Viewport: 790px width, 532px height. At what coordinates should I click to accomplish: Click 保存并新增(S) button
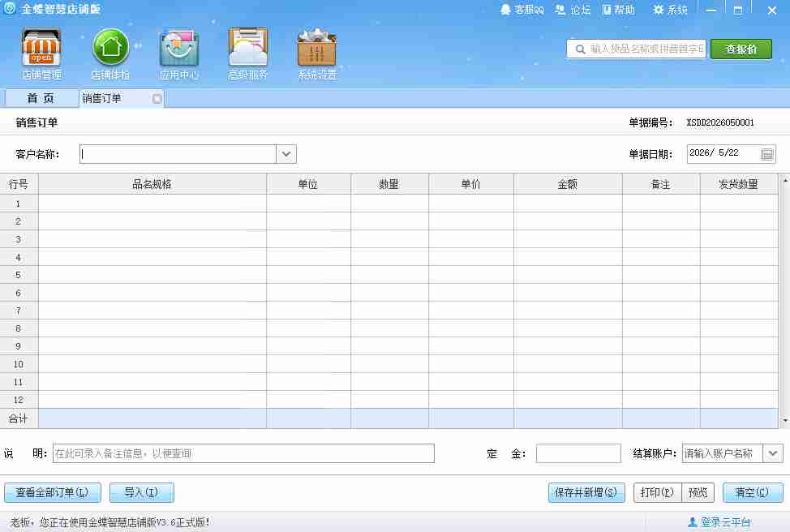[x=586, y=492]
